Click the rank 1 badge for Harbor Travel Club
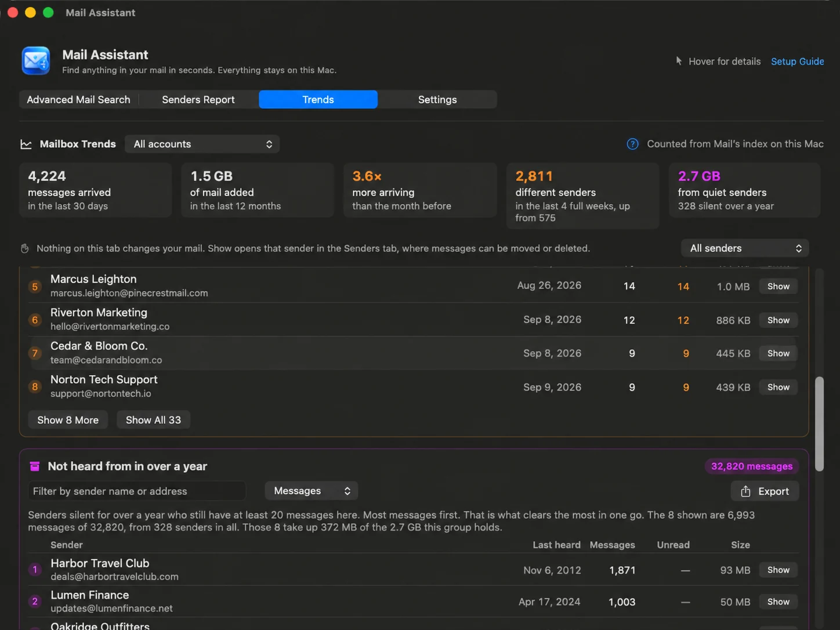Screen dimensions: 840x630 (x=35, y=570)
